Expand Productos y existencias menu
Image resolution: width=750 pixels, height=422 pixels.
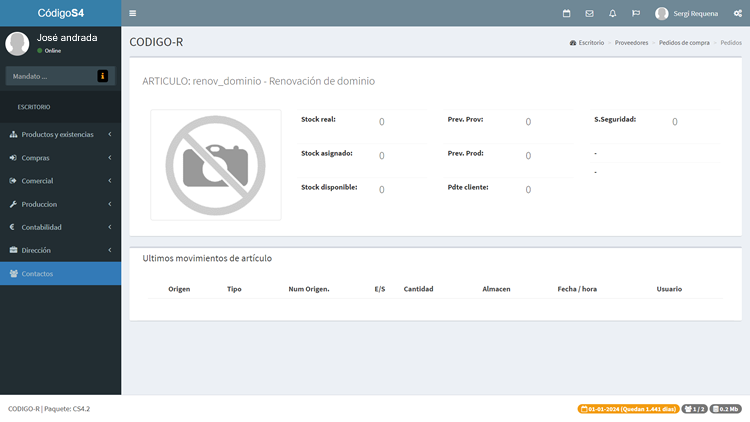point(60,134)
